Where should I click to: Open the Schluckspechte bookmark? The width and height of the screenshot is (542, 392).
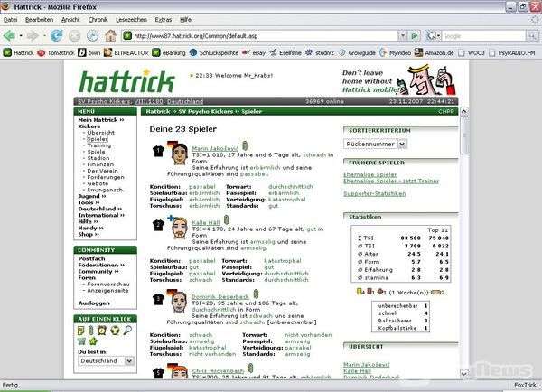click(x=214, y=52)
